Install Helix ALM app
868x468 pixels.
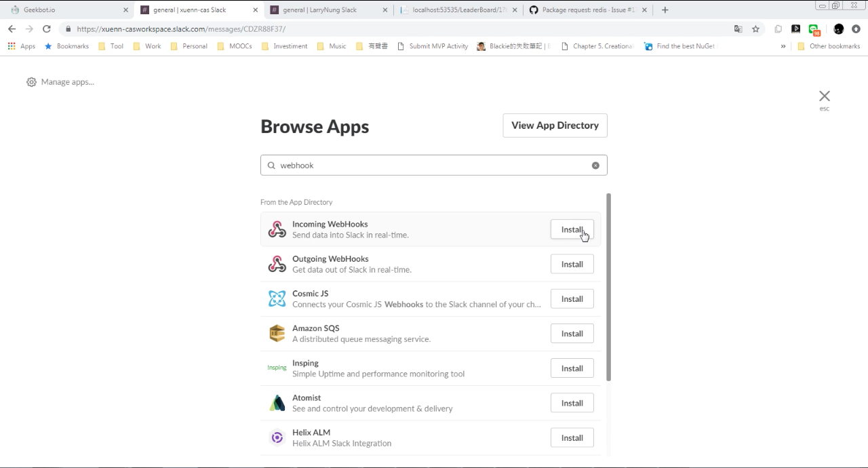point(572,437)
